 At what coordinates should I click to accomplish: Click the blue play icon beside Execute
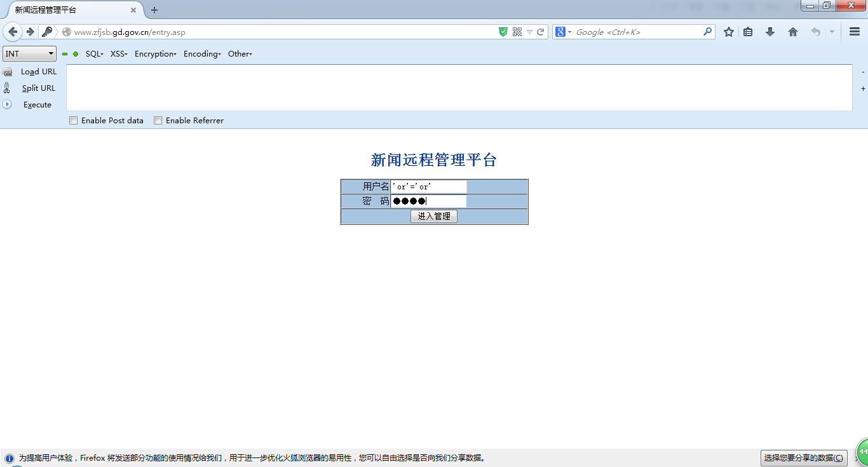coord(7,104)
